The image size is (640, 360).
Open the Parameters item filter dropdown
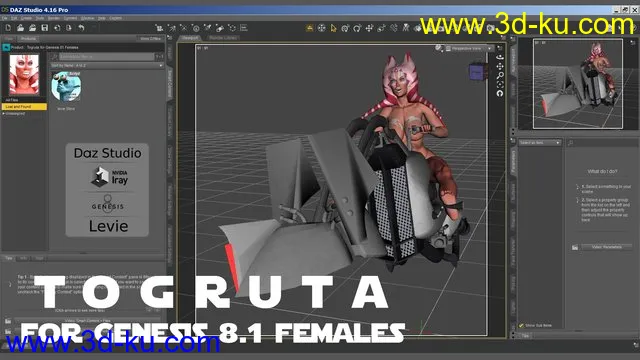[540, 142]
